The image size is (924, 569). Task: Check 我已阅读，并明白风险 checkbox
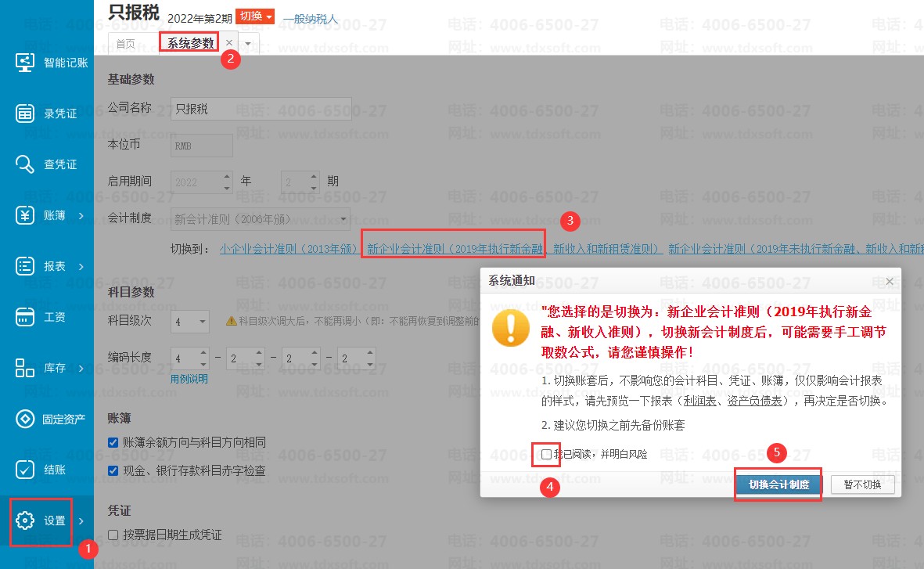coord(546,454)
